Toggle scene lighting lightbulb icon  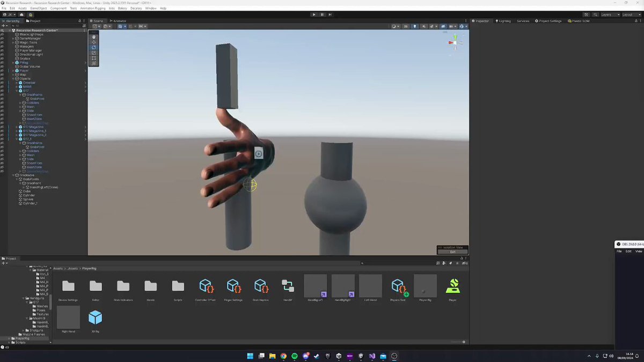coord(414,26)
